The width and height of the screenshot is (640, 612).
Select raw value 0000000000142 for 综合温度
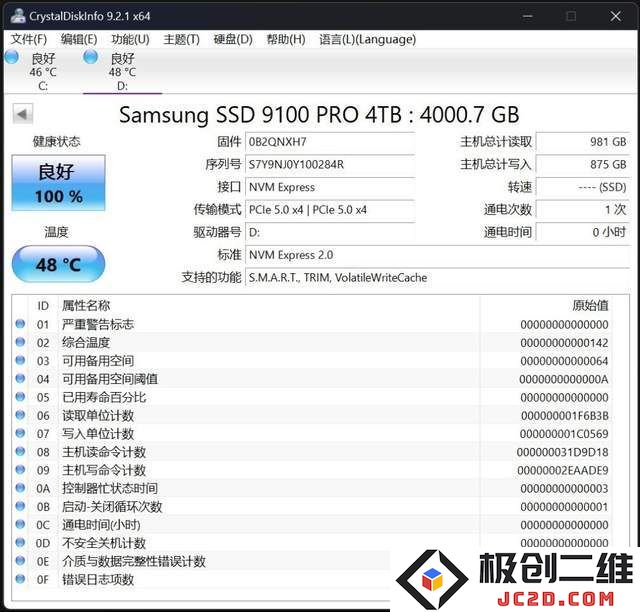[x=564, y=343]
